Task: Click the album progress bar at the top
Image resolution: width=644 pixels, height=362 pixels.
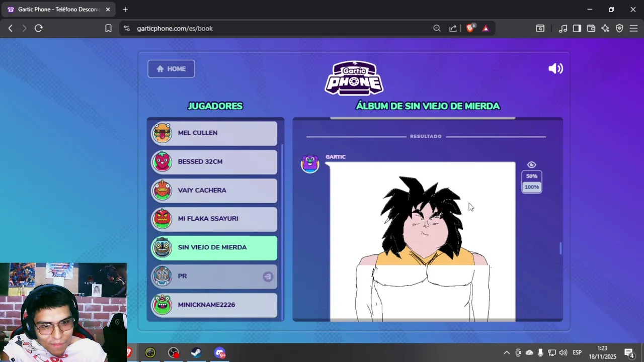Action: click(x=423, y=118)
